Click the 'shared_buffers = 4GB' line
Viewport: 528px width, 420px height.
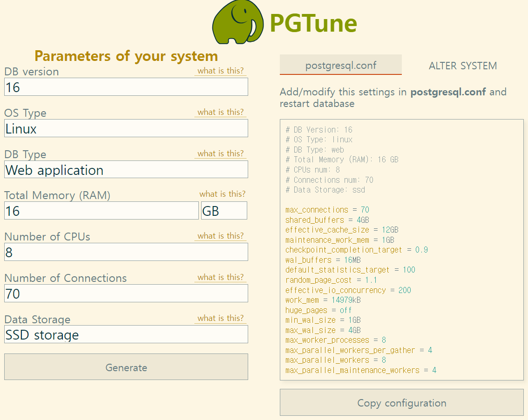(327, 220)
